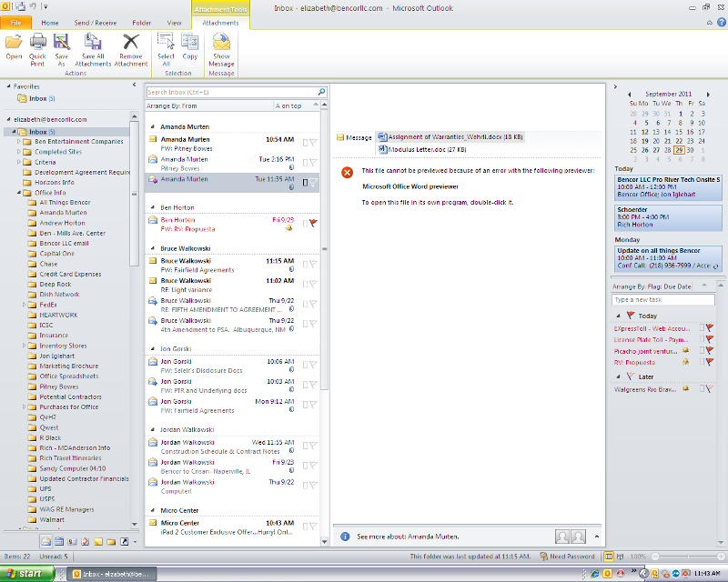Open Outlook Help question mark icon
Image resolution: width=728 pixels, height=582 pixels.
tap(721, 22)
